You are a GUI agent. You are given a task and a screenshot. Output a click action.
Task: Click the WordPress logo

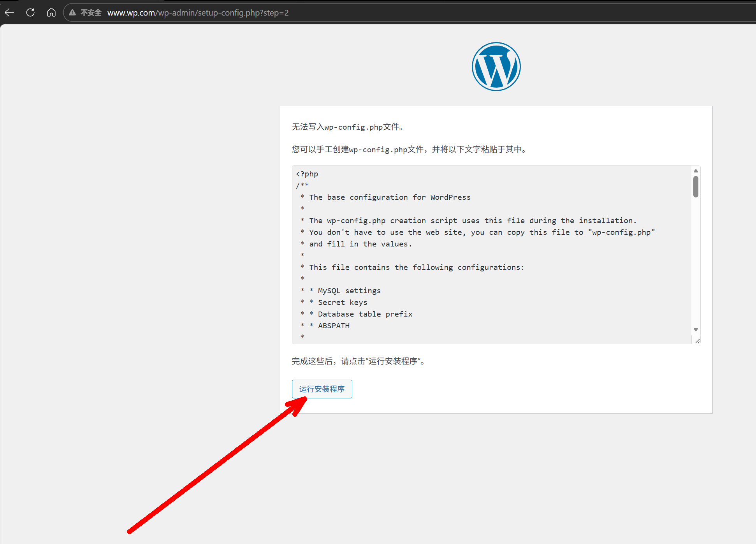coord(496,67)
